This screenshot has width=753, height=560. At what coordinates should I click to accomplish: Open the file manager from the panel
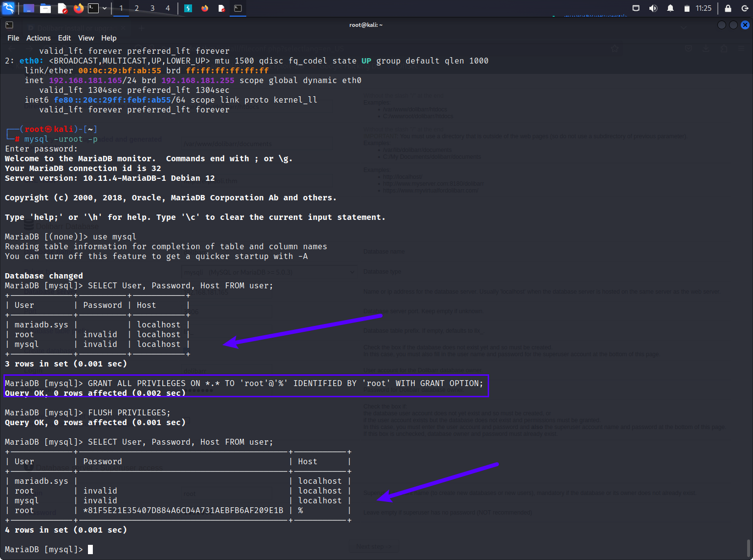pos(45,8)
